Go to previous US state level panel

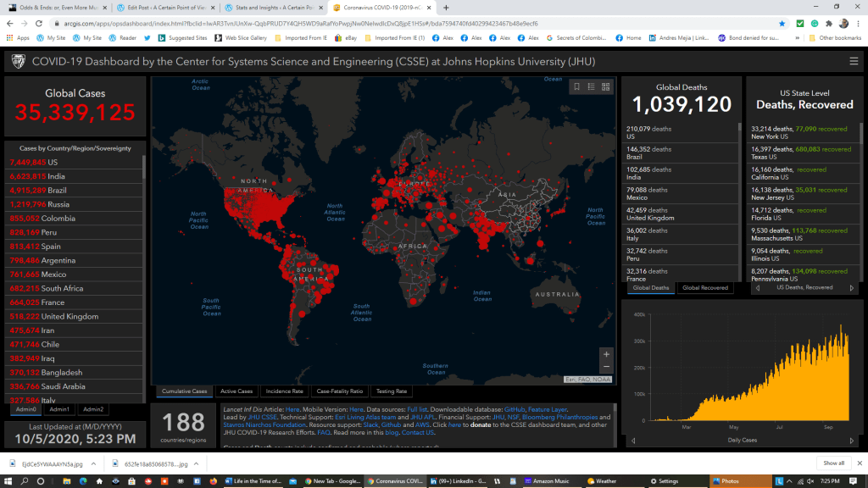(x=755, y=288)
